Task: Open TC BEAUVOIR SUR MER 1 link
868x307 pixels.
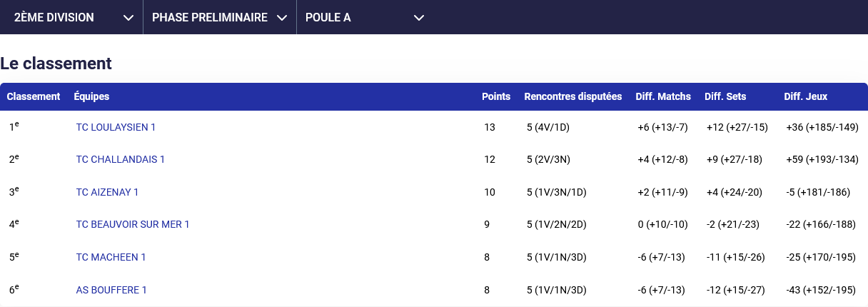Action: tap(133, 224)
